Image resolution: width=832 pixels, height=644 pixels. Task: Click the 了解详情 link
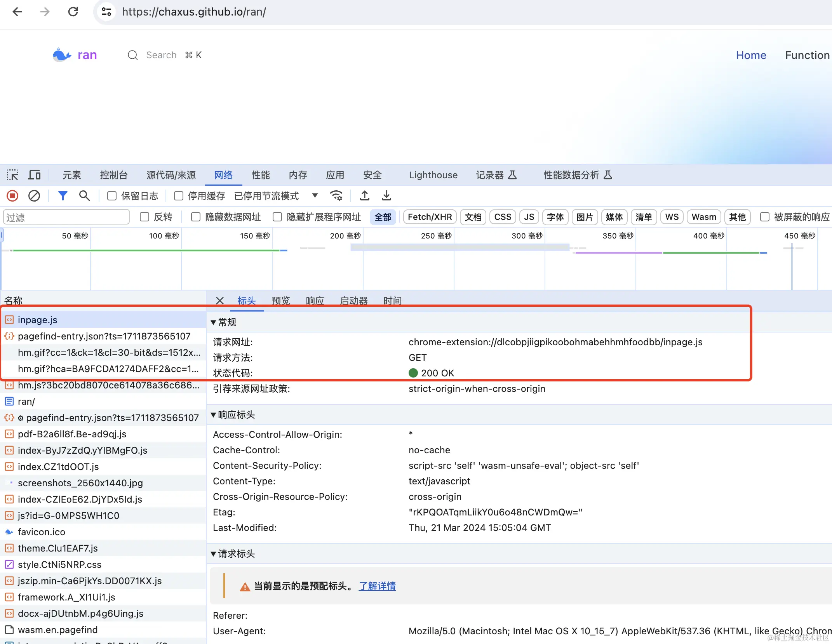pyautogui.click(x=377, y=586)
